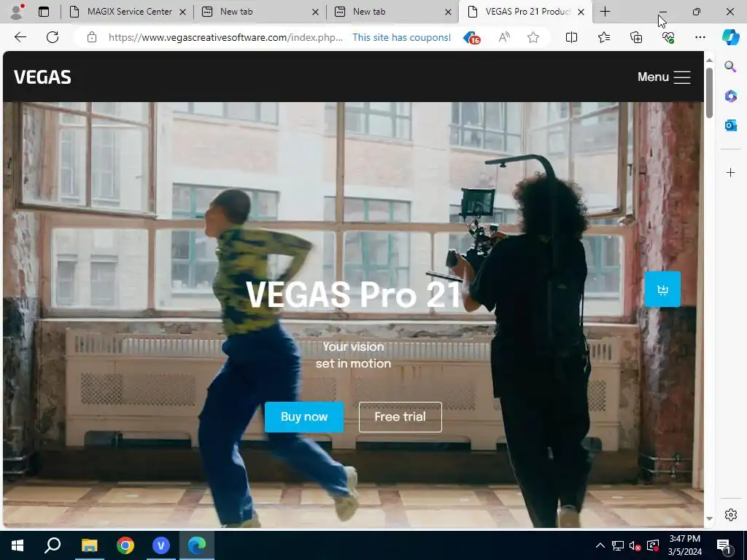The width and height of the screenshot is (747, 560).
Task: Select Microsoft Edge on the taskbar
Action: [197, 545]
